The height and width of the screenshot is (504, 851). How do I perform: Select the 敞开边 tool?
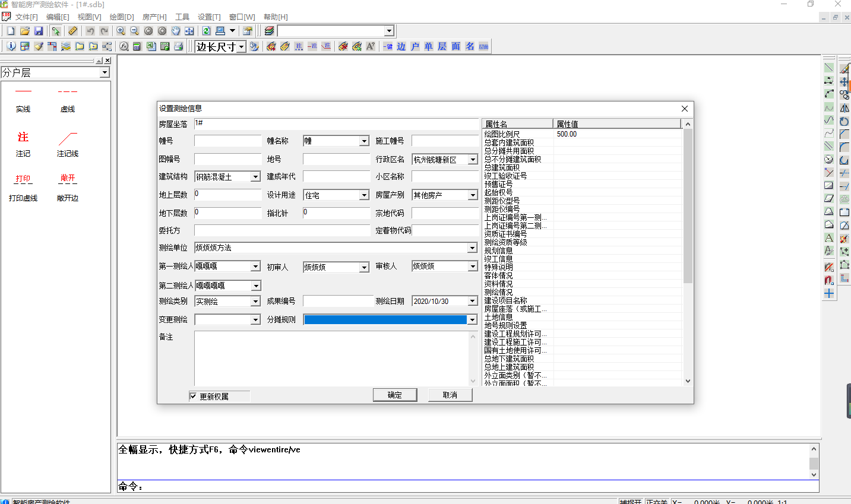coord(68,188)
